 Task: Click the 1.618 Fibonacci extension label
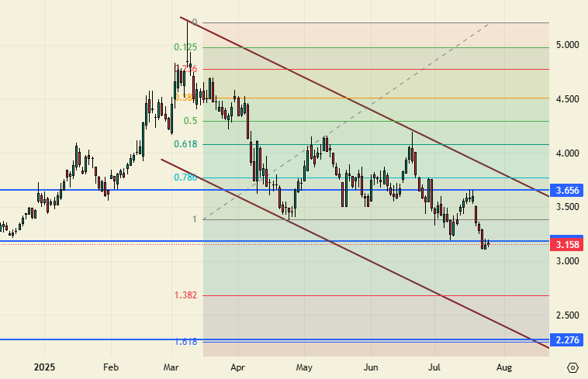point(185,341)
